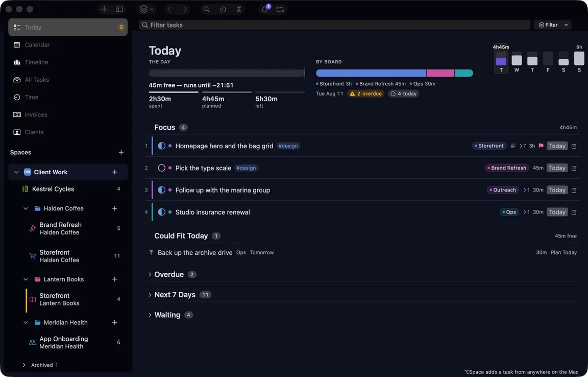Click the 2 overdue badge
Image resolution: width=588 pixels, height=377 pixels.
(x=366, y=93)
